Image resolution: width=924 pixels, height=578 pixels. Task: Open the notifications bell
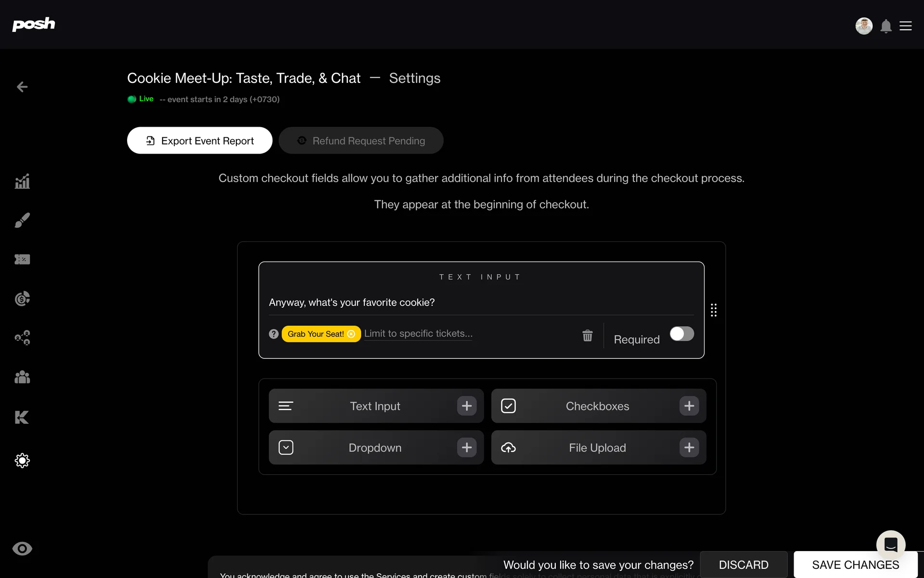(886, 26)
